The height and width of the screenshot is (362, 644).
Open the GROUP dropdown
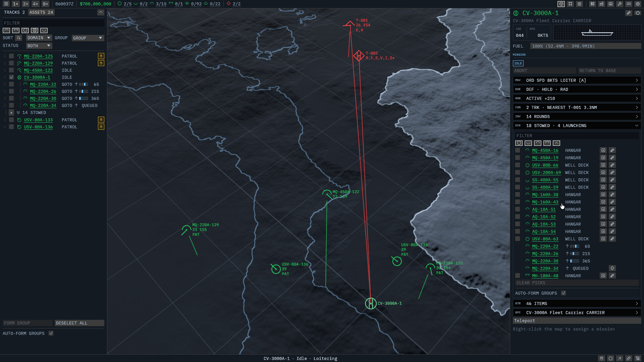[88, 38]
